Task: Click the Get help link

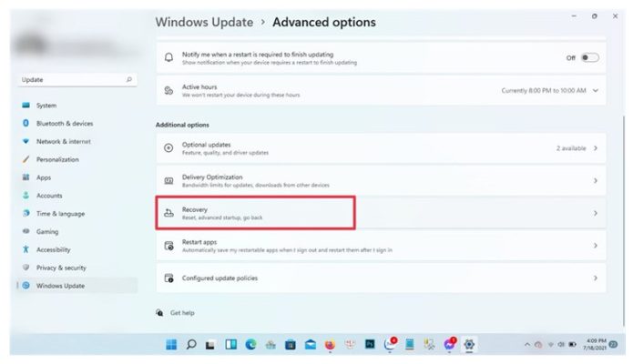Action: tap(182, 313)
